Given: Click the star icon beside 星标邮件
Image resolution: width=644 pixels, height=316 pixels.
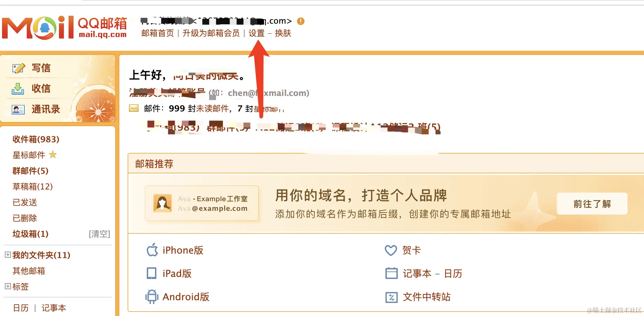Looking at the screenshot, I should (53, 155).
